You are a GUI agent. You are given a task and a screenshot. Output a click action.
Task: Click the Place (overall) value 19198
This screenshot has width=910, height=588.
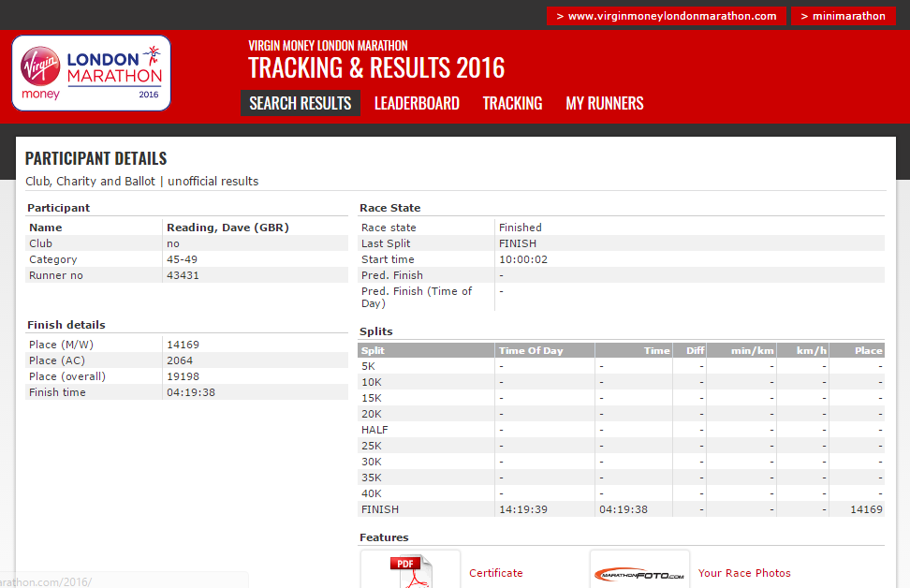183,376
